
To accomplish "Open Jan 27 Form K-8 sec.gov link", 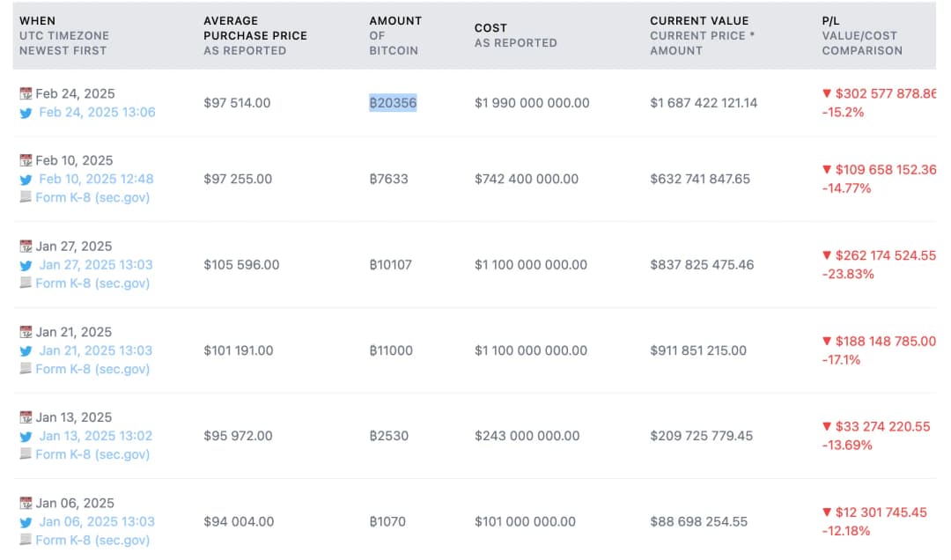I will (x=92, y=284).
